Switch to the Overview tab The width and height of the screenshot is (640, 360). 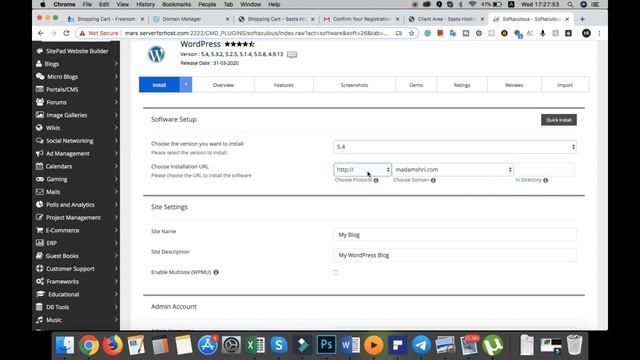[x=223, y=85]
